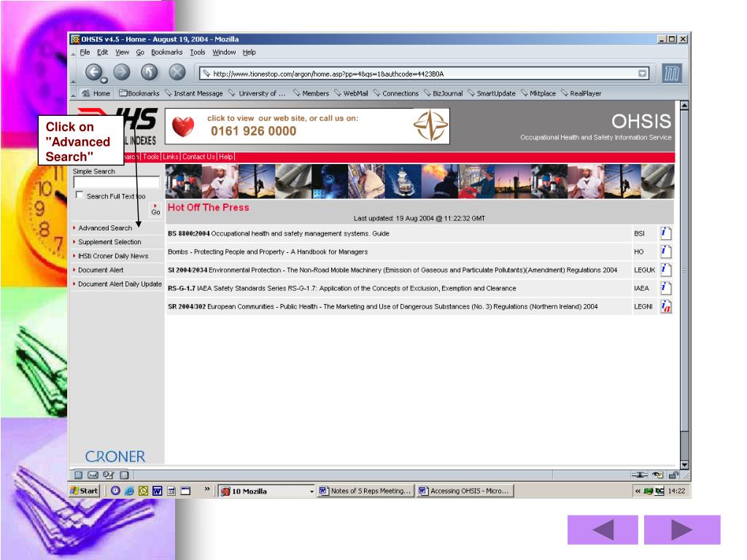Click Help in red site navigation bar
Viewport: 747px width, 560px height.
point(226,157)
